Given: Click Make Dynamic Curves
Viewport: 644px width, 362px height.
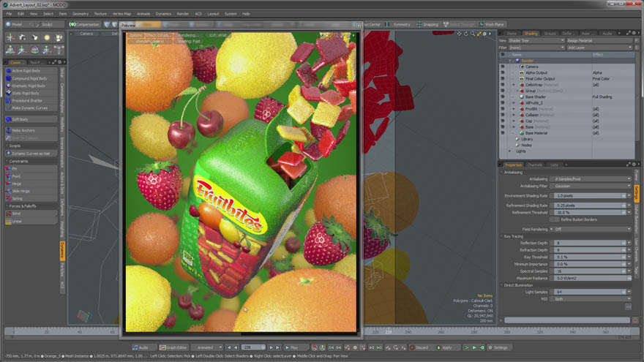Looking at the screenshot, I should coord(31,108).
